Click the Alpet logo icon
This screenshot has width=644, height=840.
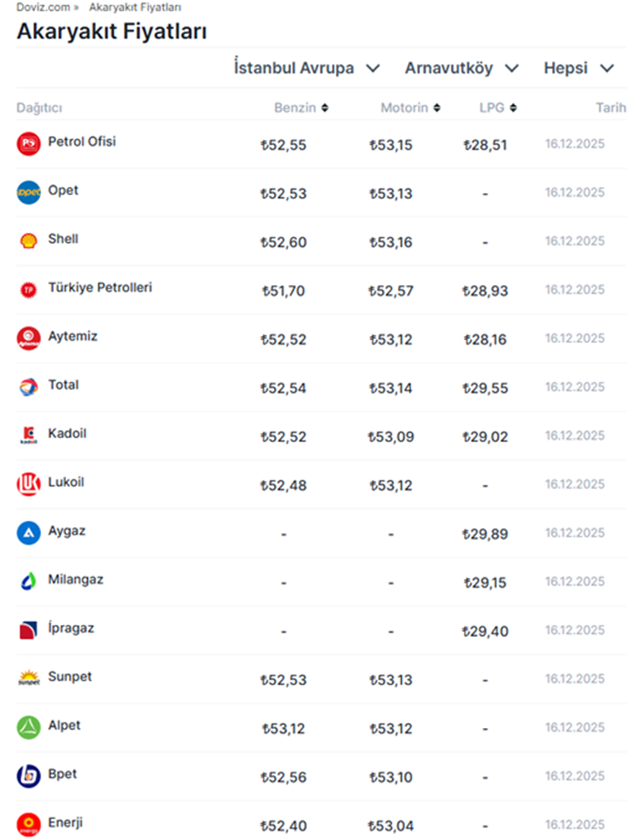pos(29,727)
